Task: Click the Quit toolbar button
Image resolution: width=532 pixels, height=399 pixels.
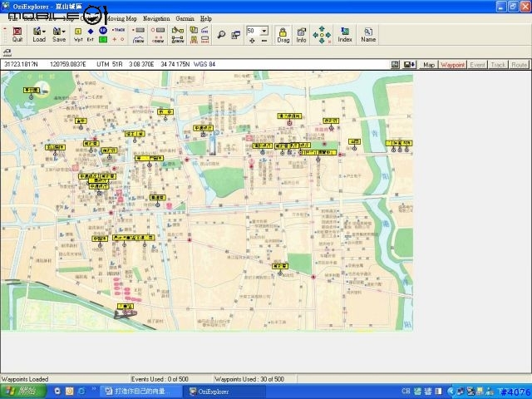Action: point(17,35)
